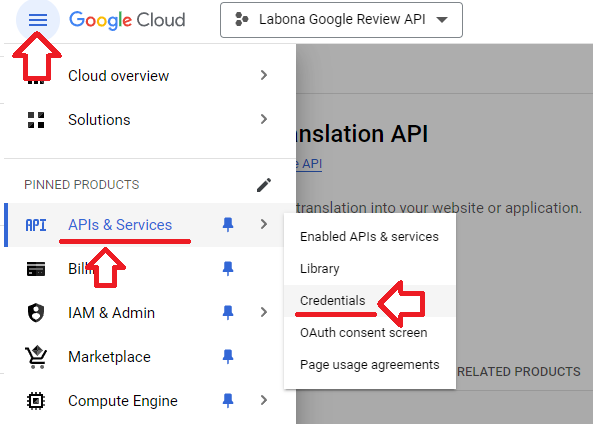
Task: Open the hamburger navigation menu
Action: [38, 20]
